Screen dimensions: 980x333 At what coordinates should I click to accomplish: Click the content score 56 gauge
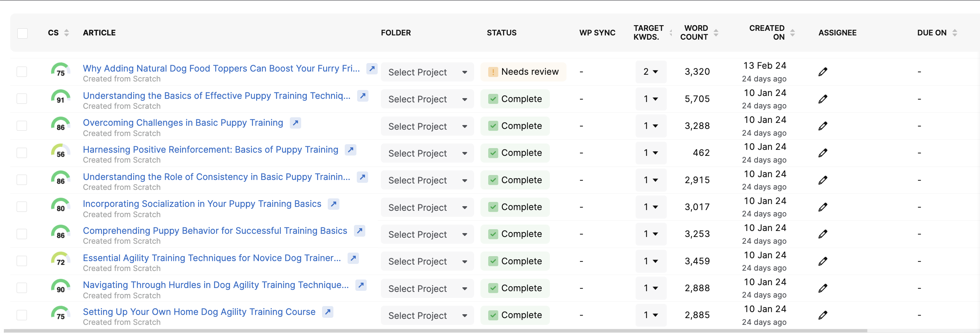pos(61,151)
